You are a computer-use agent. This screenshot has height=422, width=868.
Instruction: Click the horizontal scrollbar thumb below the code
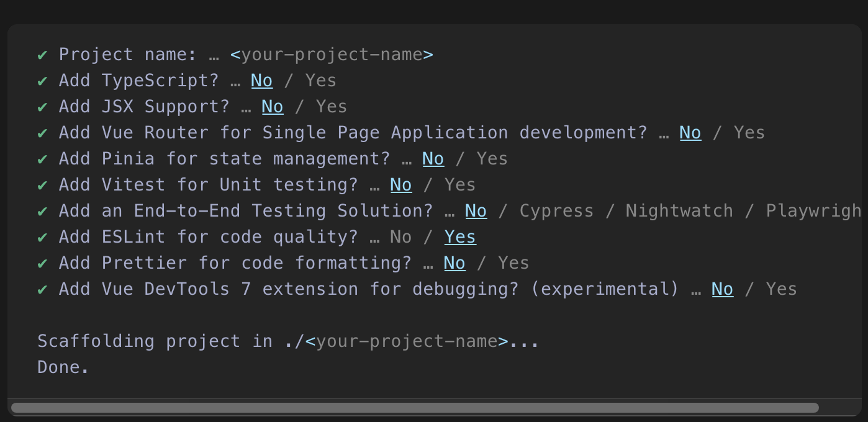click(x=415, y=408)
